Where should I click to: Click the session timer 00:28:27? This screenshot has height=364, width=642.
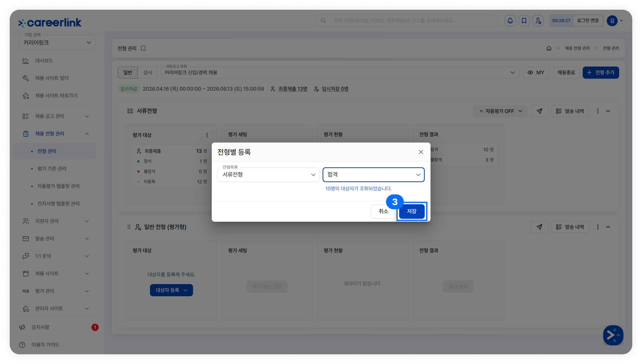[x=561, y=21]
